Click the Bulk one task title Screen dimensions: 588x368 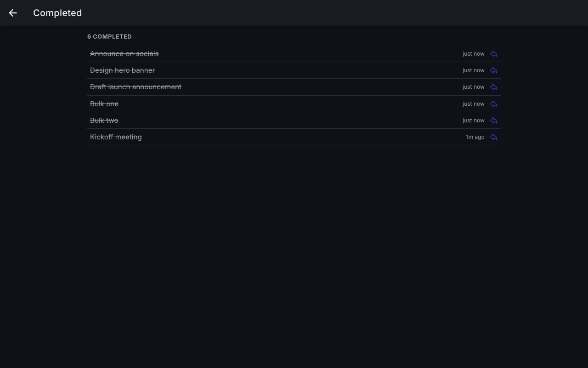tap(104, 104)
